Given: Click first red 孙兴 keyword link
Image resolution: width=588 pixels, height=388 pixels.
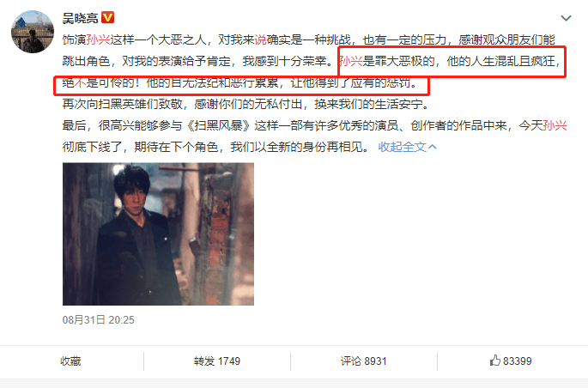Looking at the screenshot, I should pos(98,39).
